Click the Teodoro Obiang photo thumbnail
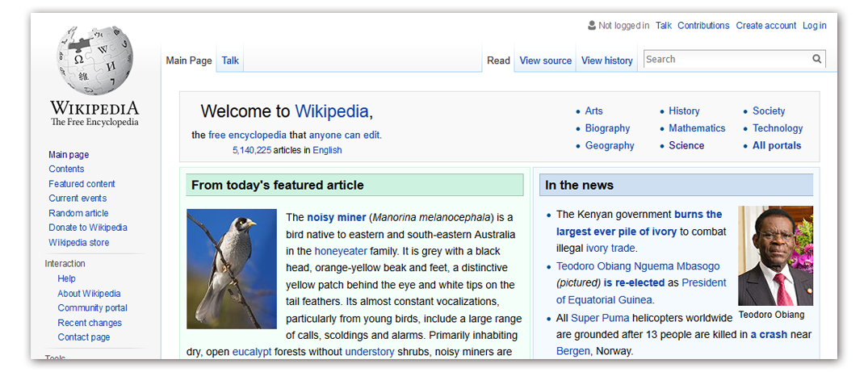The image size is (868, 372). coord(776,256)
